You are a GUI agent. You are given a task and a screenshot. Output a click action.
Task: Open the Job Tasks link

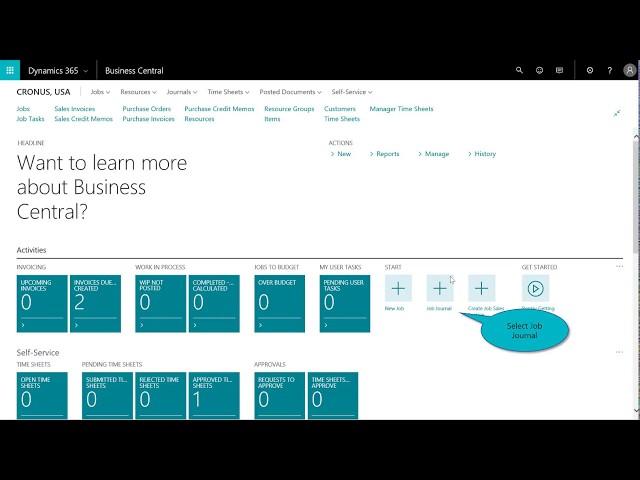30,119
